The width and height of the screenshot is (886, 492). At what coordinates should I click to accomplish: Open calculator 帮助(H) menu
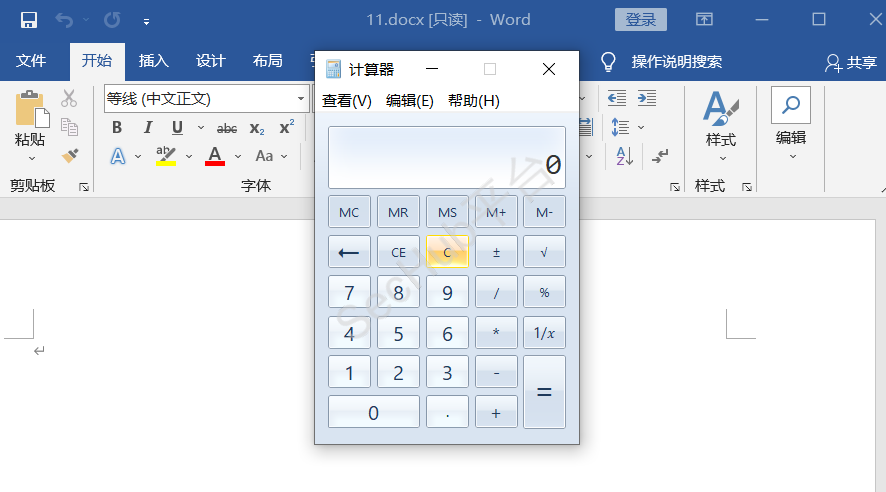tap(474, 101)
